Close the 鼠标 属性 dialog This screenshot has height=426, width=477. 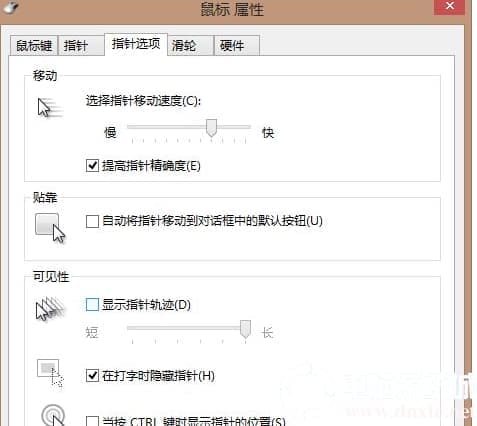pyautogui.click(x=450, y=7)
